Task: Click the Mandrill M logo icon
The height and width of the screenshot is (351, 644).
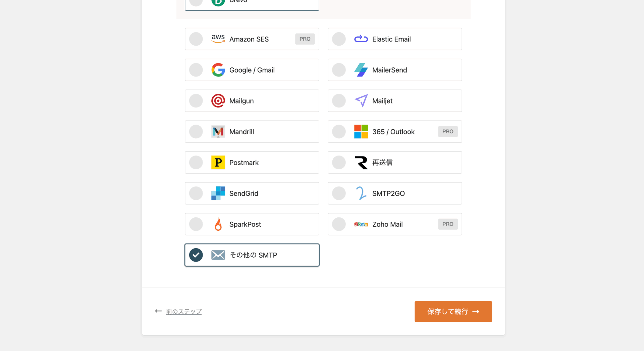Action: click(x=218, y=132)
